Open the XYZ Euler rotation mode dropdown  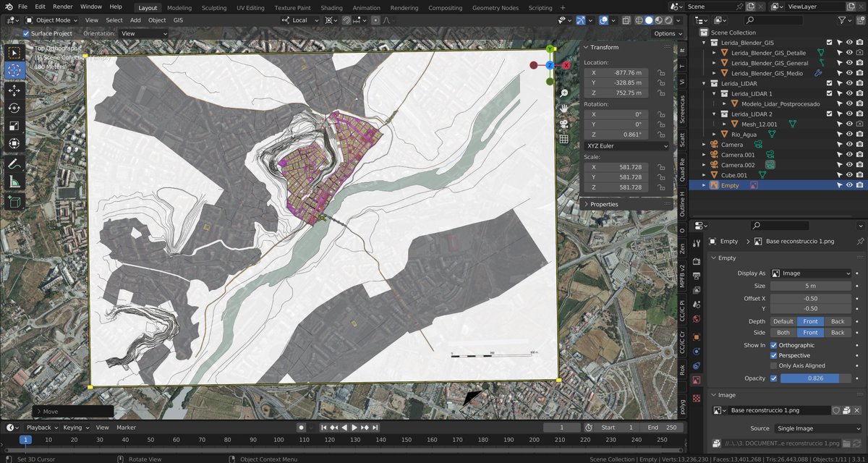(626, 145)
